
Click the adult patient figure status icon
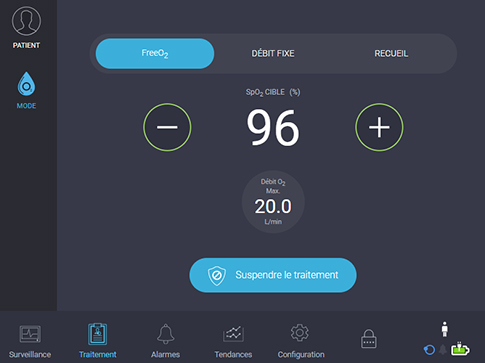tap(444, 329)
